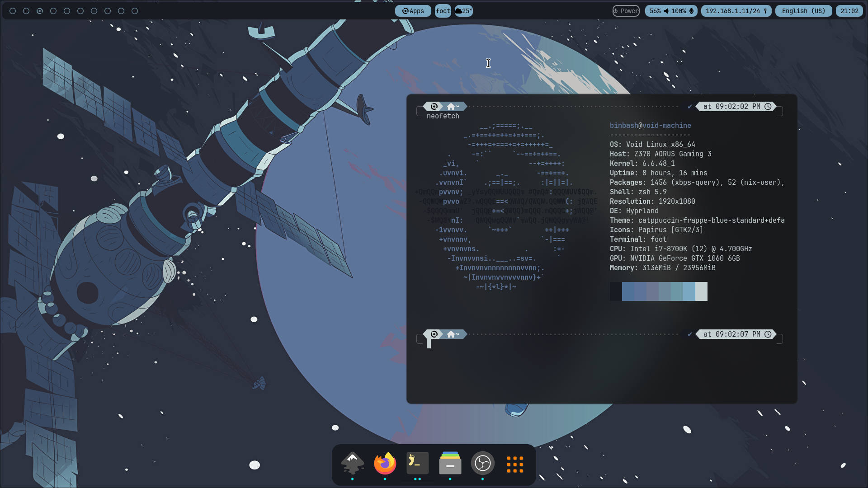The height and width of the screenshot is (488, 868).
Task: Open Inkscape from the dock
Action: click(353, 463)
